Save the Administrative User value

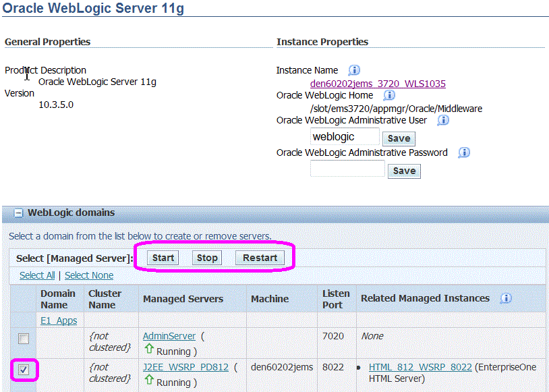point(399,138)
